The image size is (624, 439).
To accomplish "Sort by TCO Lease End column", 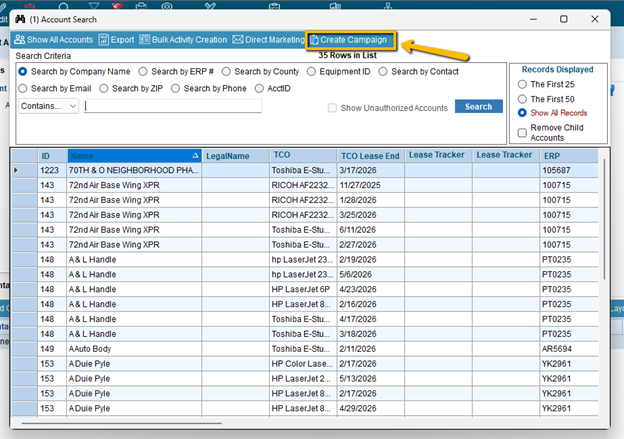I will 370,156.
